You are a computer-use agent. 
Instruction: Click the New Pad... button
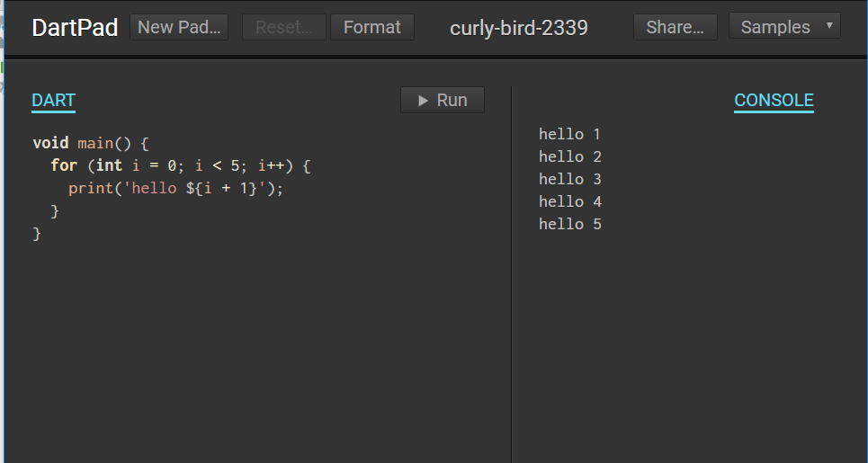click(179, 27)
